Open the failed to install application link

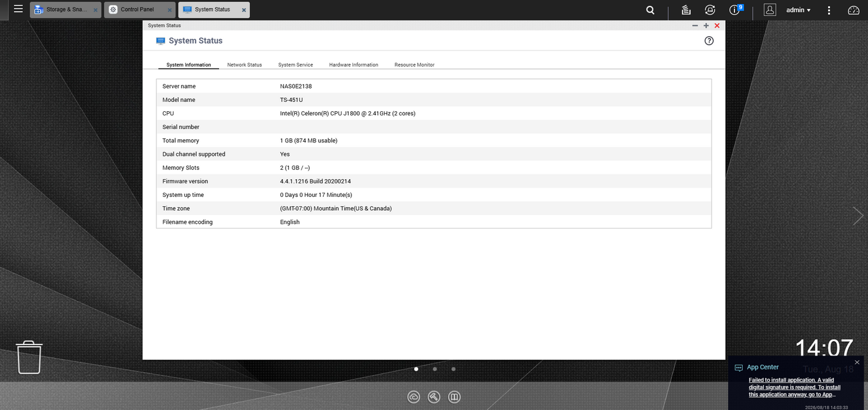tap(795, 387)
